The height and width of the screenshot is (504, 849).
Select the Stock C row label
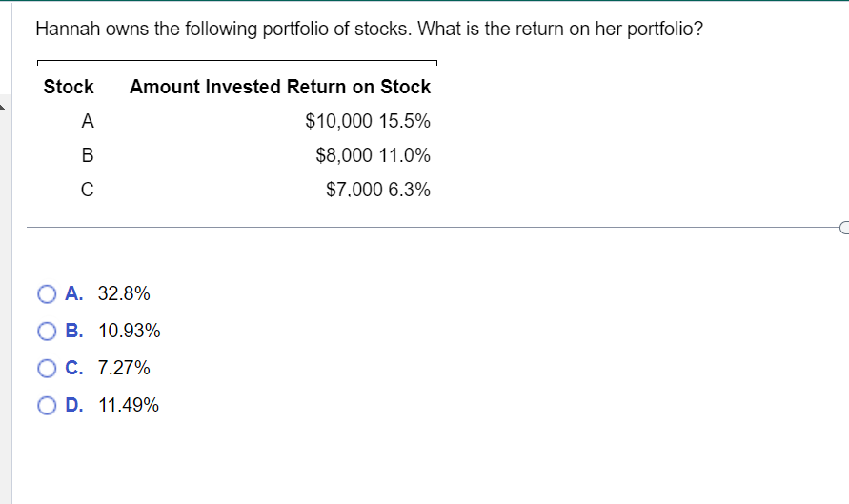click(88, 190)
